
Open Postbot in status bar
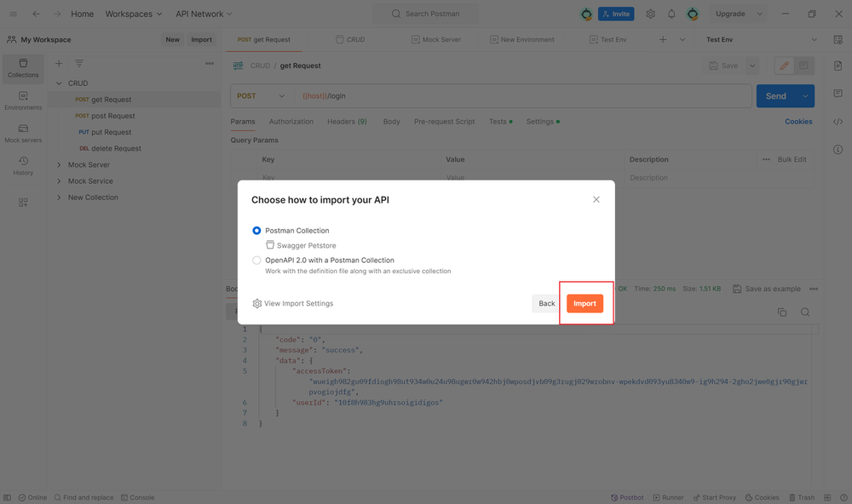coord(626,497)
